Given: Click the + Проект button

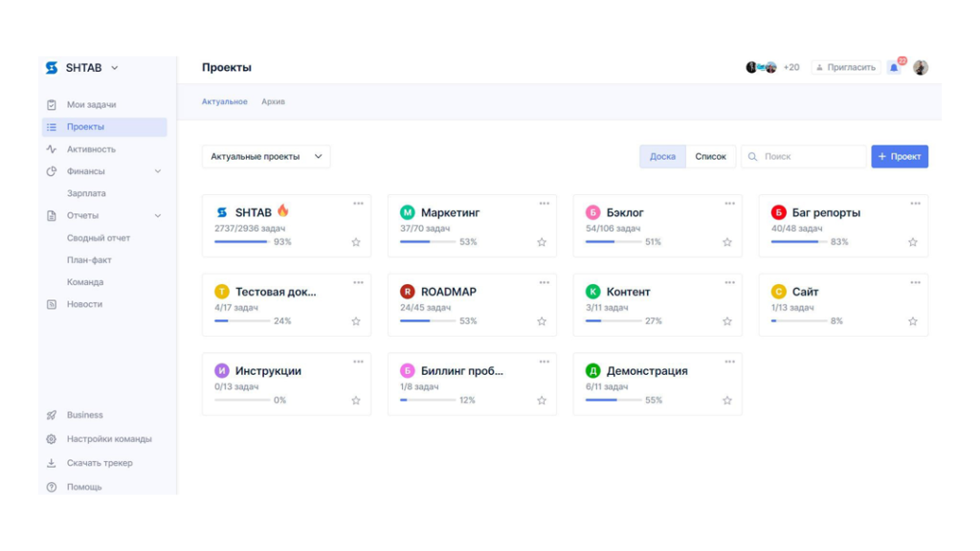Looking at the screenshot, I should click(899, 157).
